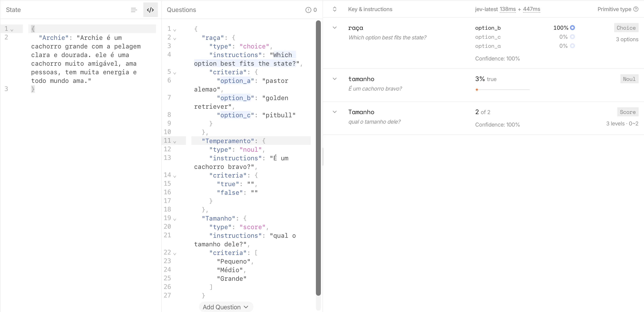Collapse the raça result row
644x312 pixels.
tap(334, 28)
